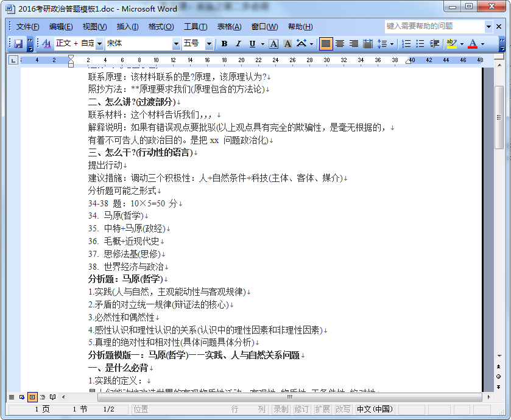Toggle 扩展 extend selection in status bar
This screenshot has width=511, height=420.
click(x=322, y=409)
